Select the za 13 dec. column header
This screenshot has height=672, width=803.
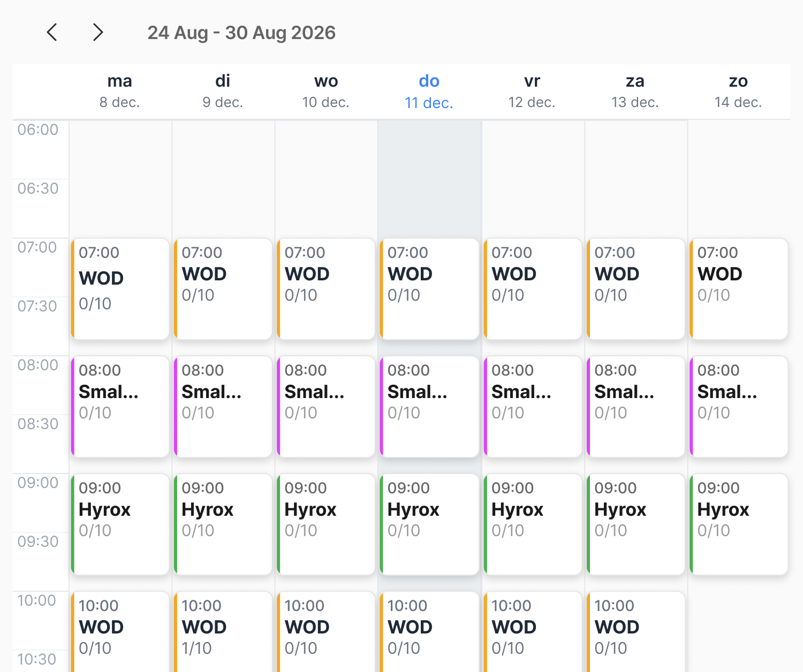pos(635,91)
